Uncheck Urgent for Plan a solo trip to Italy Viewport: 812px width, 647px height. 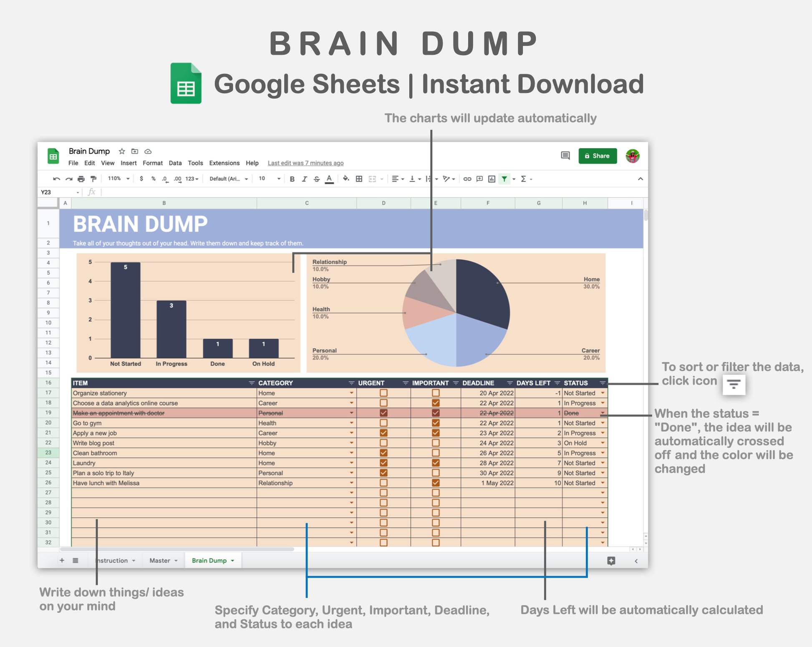383,473
